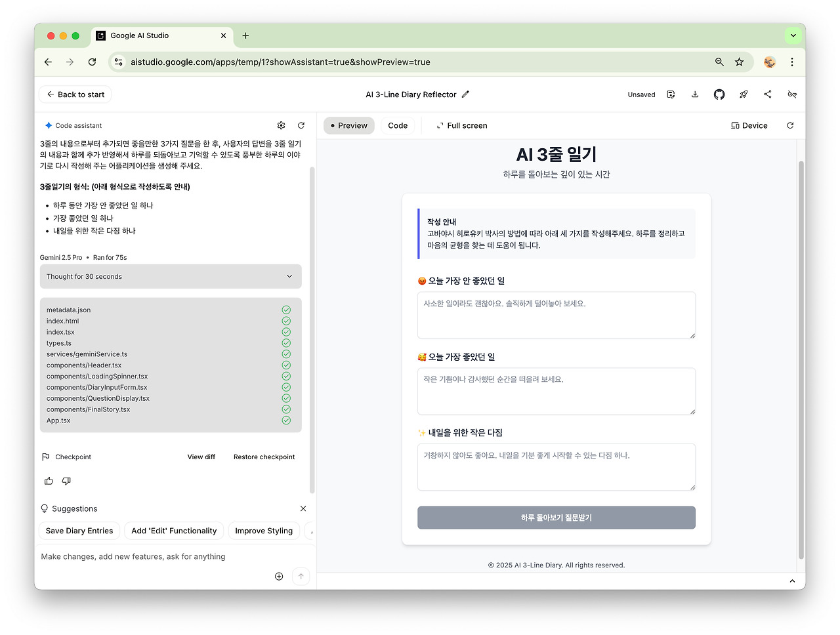
Task: Open View diff for the checkpoint
Action: point(201,457)
